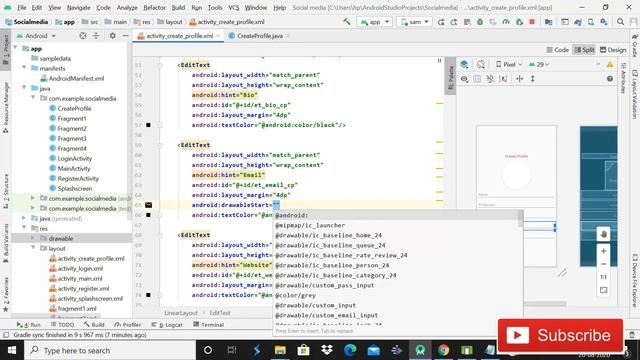Click the Subscribe button
640x360 pixels.
point(560,335)
